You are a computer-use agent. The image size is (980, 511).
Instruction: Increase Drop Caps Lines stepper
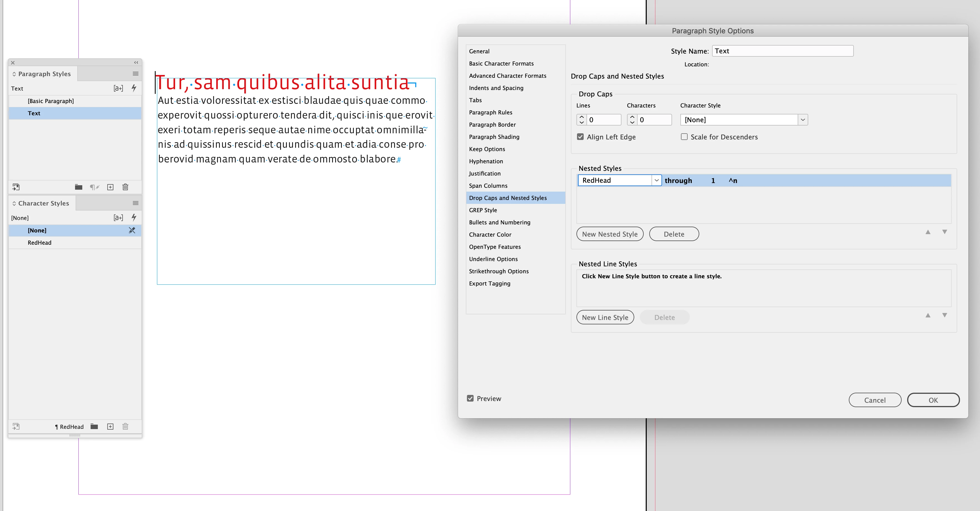point(581,117)
